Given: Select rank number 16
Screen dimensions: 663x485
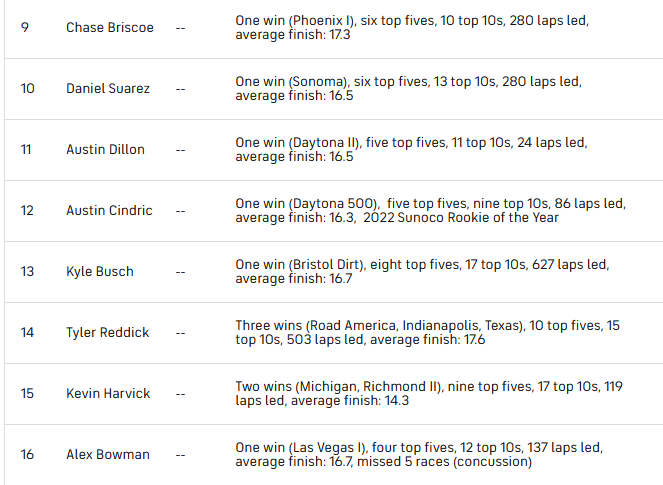Looking at the screenshot, I should coord(27,454).
